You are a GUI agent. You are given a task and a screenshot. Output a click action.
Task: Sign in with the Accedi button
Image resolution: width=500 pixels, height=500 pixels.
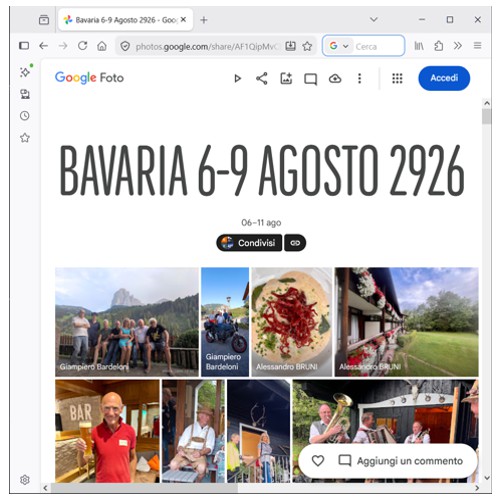click(x=444, y=78)
